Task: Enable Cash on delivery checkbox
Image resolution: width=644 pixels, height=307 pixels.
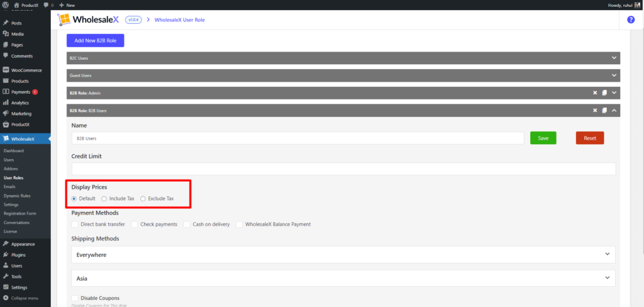Action: coord(187,225)
